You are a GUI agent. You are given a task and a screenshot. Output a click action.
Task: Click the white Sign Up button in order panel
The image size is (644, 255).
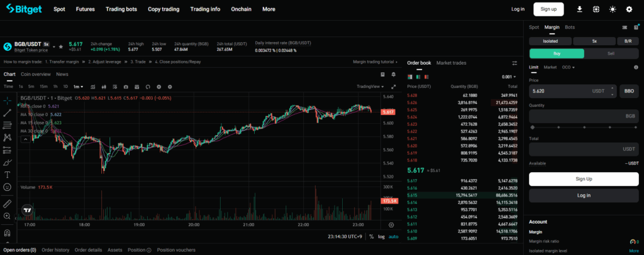coord(584,179)
